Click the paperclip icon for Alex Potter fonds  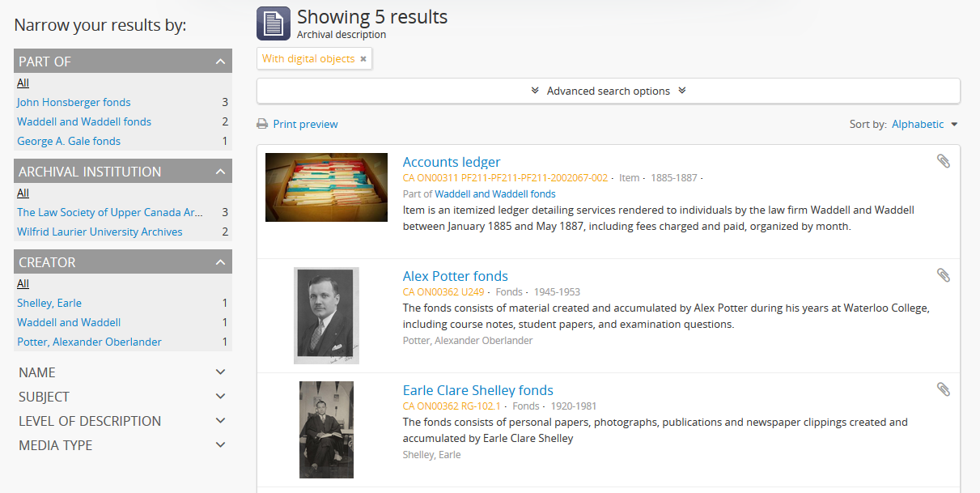click(x=943, y=275)
